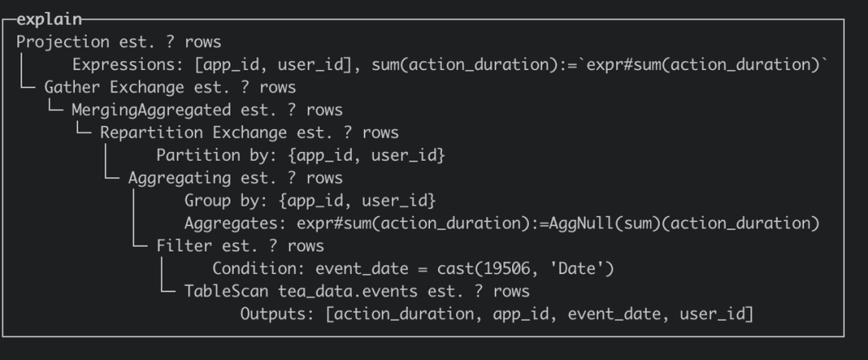
Task: Click the explain header label
Action: coord(49,19)
